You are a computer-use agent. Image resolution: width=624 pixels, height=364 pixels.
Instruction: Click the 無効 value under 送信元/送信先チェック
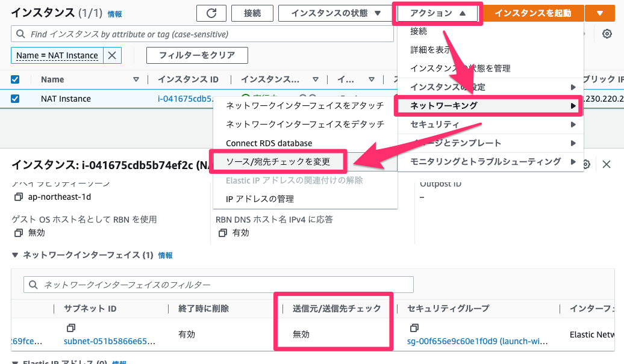[x=301, y=334]
